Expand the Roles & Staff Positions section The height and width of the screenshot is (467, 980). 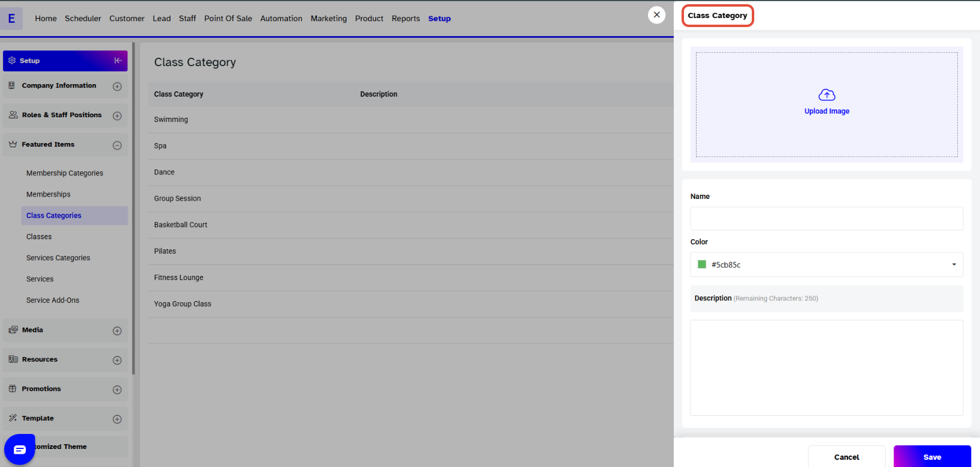click(x=117, y=116)
